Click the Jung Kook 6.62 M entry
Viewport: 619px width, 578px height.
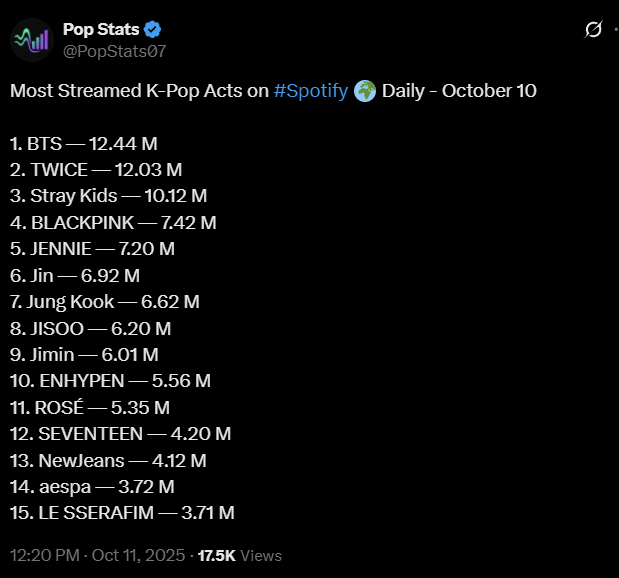point(105,301)
